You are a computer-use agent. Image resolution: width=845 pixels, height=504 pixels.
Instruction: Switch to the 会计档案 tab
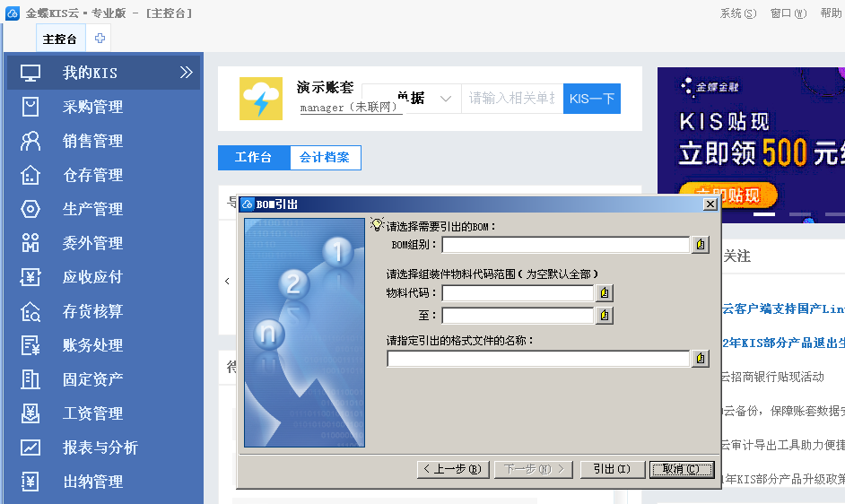point(325,158)
